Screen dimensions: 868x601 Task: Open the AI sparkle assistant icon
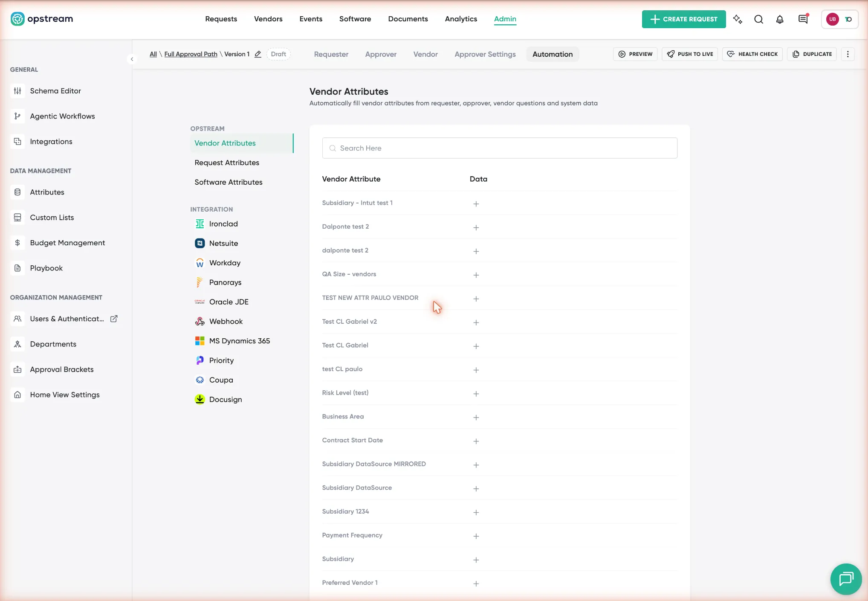(738, 19)
